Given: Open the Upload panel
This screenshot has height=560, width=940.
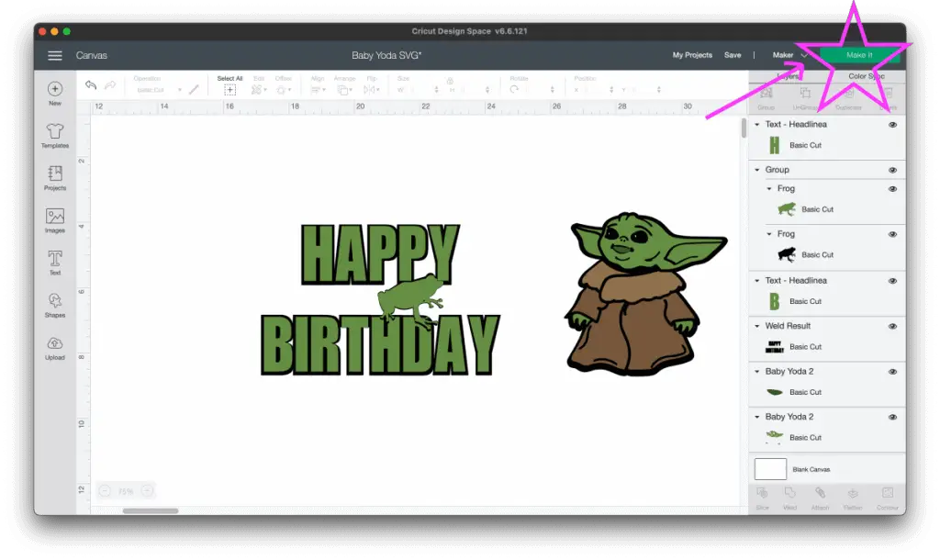Looking at the screenshot, I should [54, 348].
